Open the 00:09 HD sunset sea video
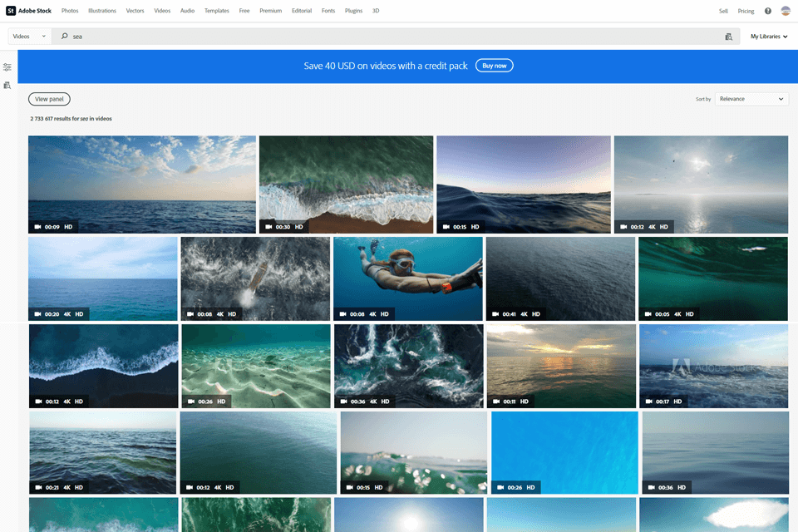Screen dimensions: 798x532 142,185
